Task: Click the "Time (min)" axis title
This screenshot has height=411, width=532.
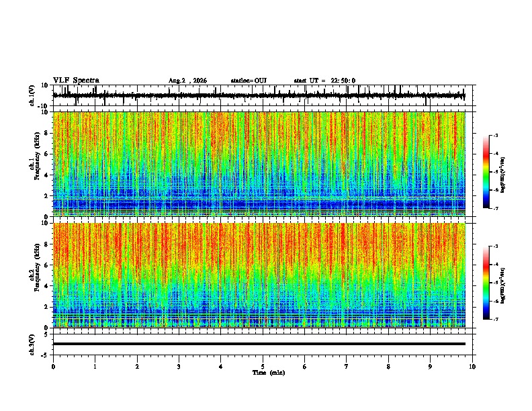Action: 269,373
